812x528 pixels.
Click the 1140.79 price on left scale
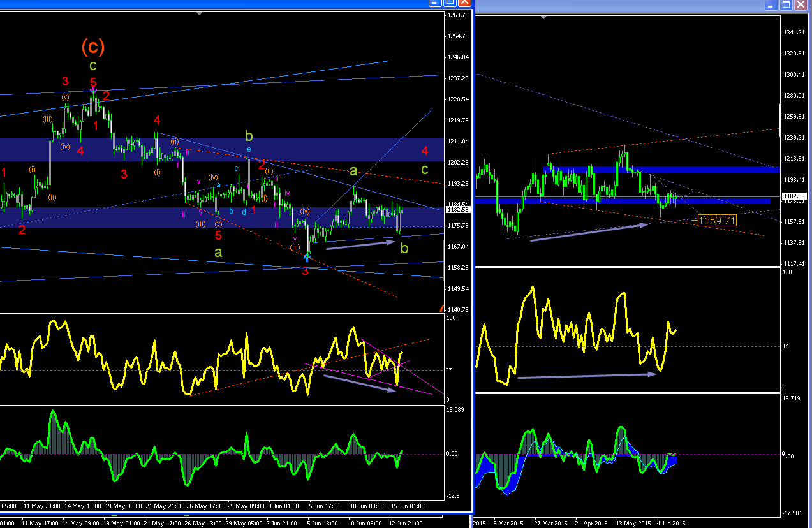[x=458, y=310]
